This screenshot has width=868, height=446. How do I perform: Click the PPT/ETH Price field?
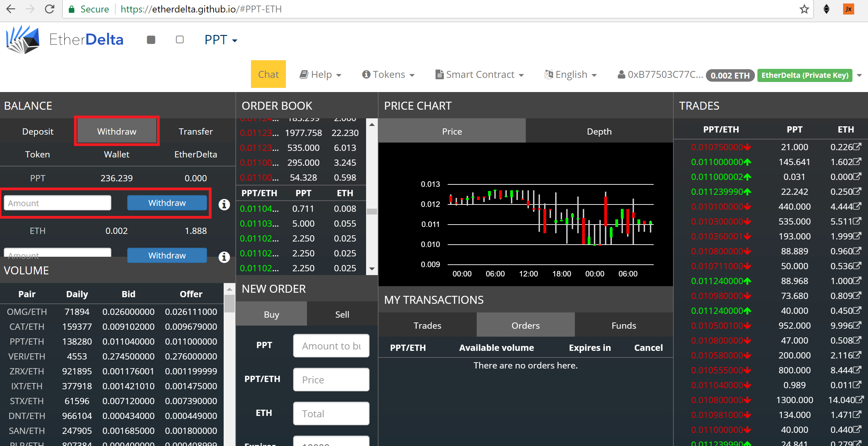pyautogui.click(x=331, y=380)
